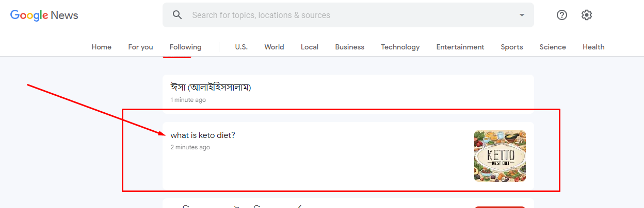
Task: Go to the Health section
Action: [593, 47]
